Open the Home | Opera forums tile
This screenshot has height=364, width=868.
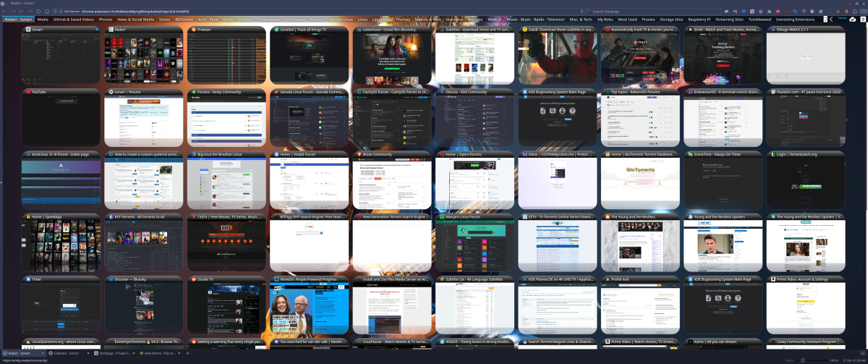point(475,179)
